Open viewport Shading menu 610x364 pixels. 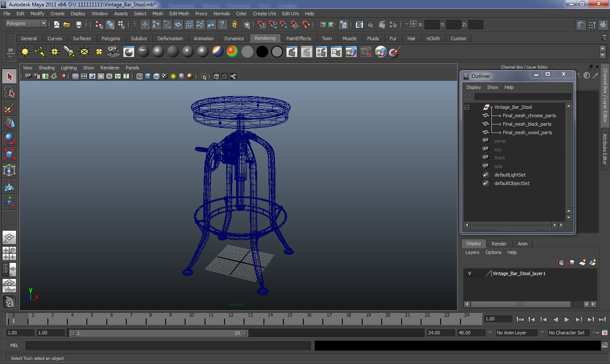[x=47, y=68]
